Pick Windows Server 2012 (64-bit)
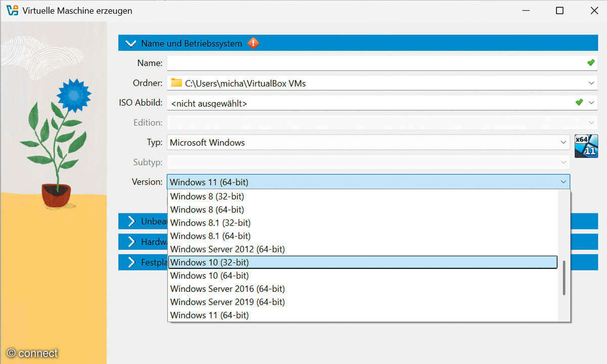This screenshot has width=607, height=364. click(363, 249)
